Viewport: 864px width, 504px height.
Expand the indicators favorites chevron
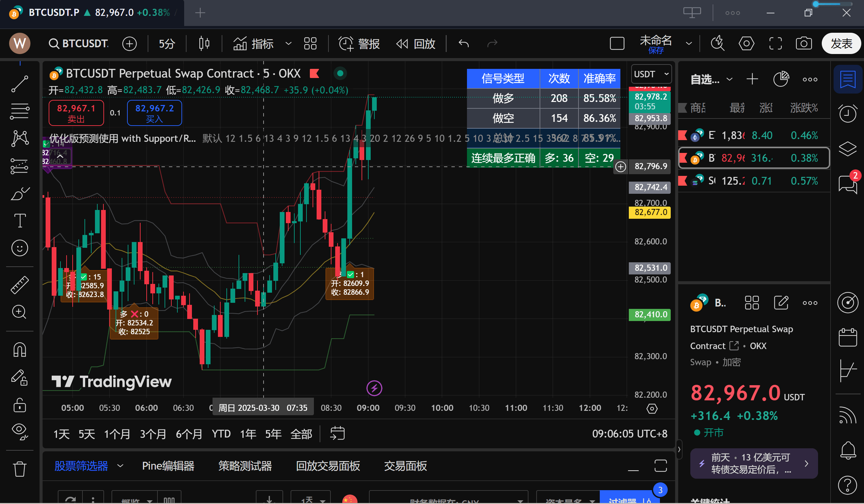tap(289, 44)
